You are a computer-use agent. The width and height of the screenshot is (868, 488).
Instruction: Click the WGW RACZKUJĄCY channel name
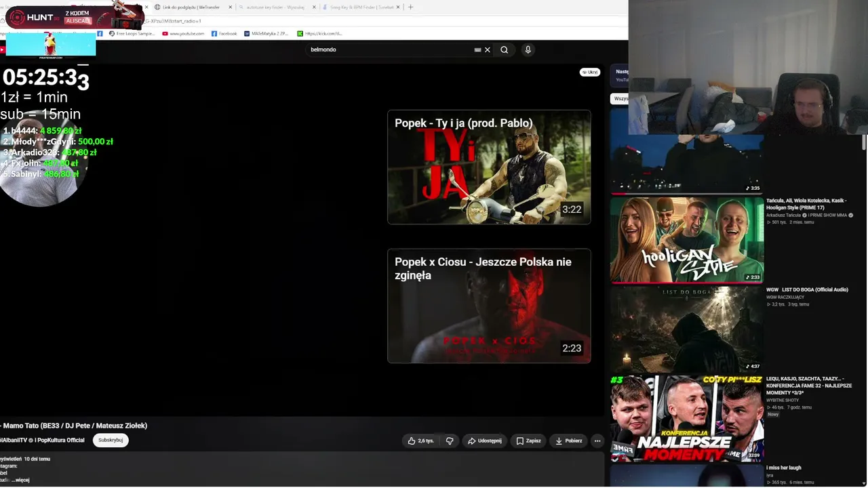pos(785,298)
